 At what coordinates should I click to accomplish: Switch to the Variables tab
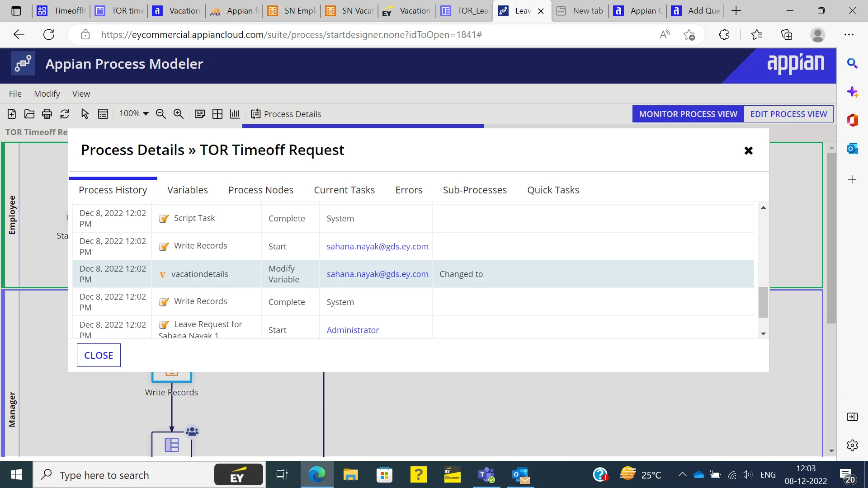point(188,190)
